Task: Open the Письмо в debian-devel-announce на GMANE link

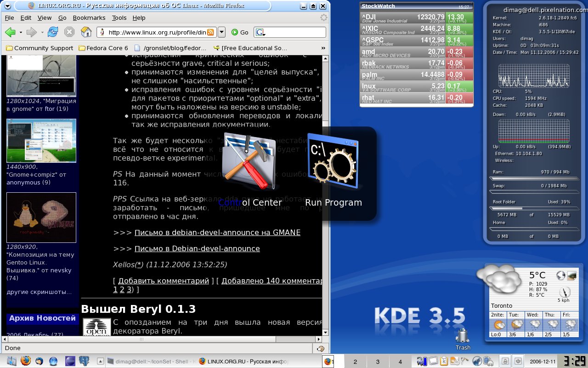Action: pyautogui.click(x=217, y=232)
